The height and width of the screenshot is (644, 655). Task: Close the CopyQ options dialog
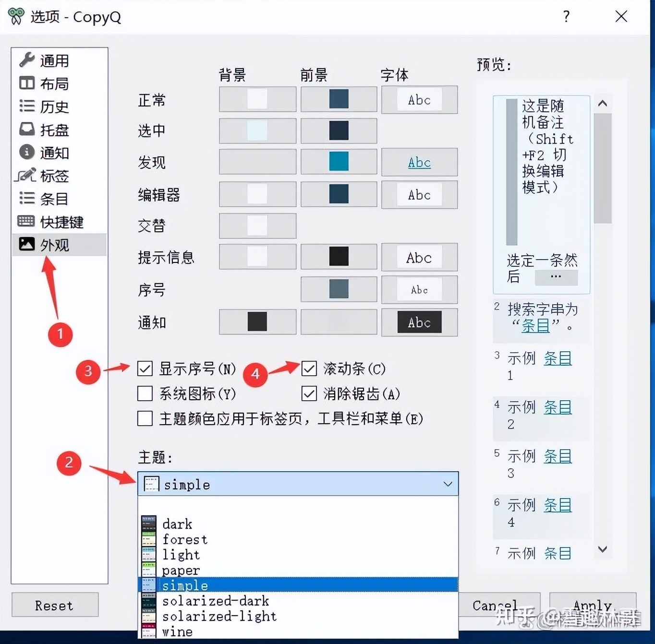(x=621, y=17)
